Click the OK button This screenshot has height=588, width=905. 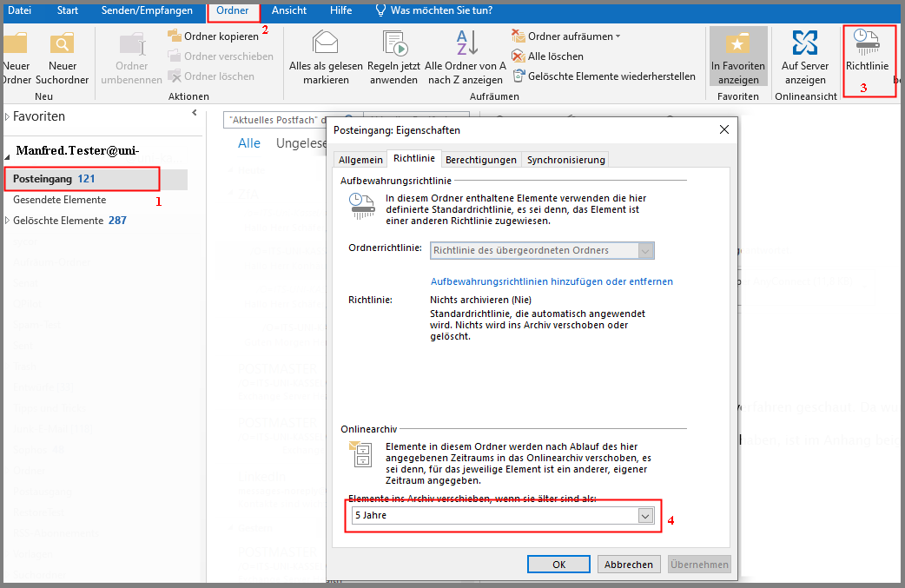[558, 565]
